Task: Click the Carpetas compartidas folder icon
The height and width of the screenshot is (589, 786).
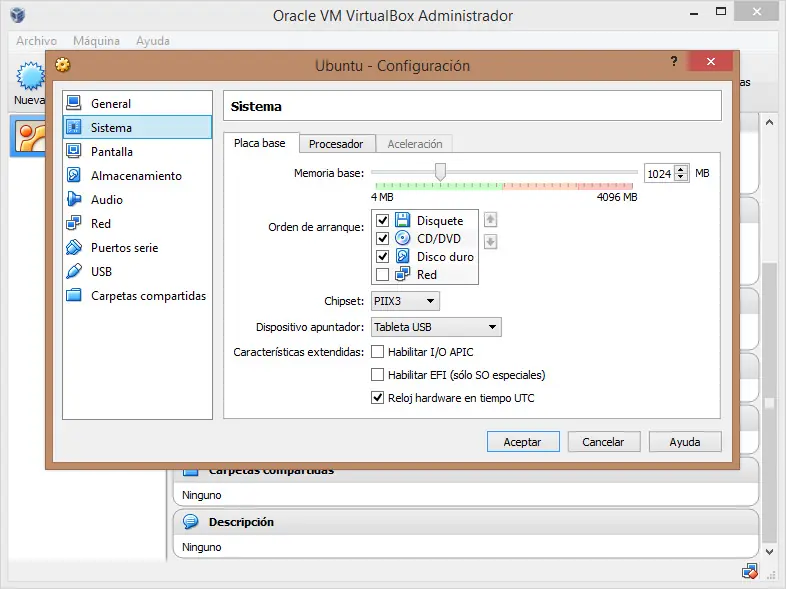Action: point(74,295)
